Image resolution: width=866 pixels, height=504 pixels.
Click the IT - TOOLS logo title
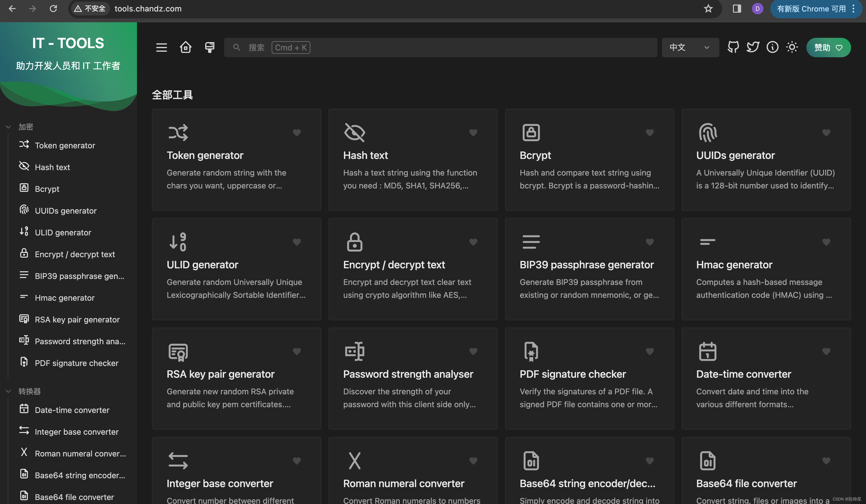tap(68, 43)
